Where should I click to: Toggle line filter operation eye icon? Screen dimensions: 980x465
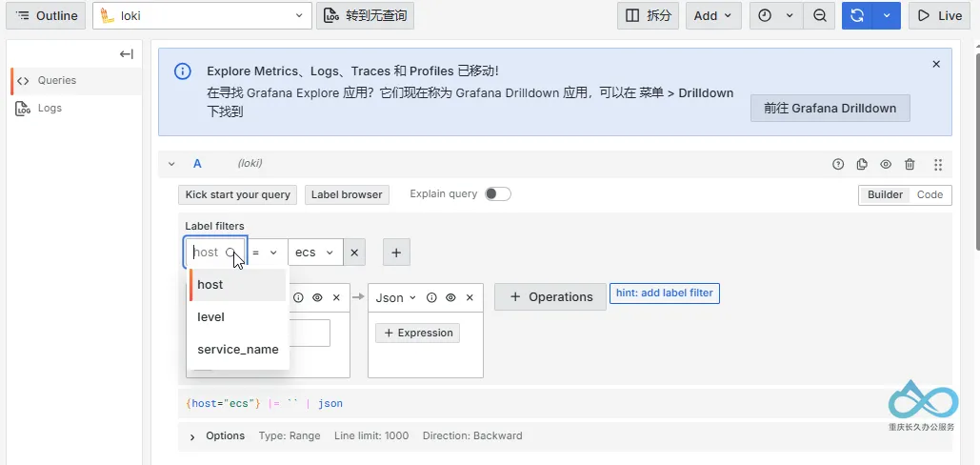317,298
